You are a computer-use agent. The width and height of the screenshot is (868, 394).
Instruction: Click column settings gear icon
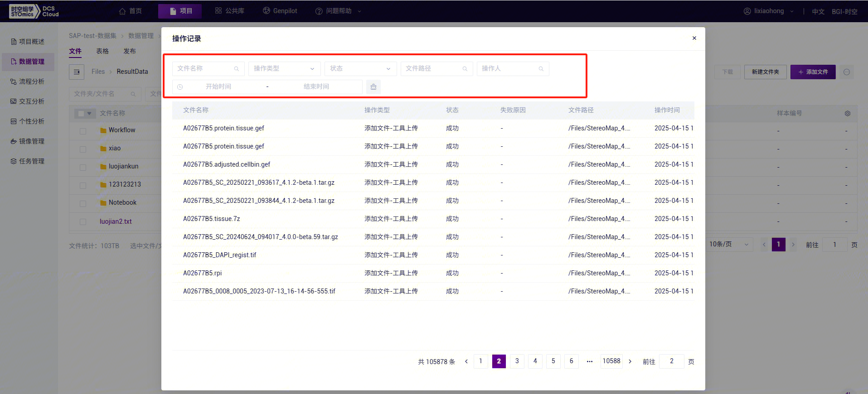tap(848, 113)
